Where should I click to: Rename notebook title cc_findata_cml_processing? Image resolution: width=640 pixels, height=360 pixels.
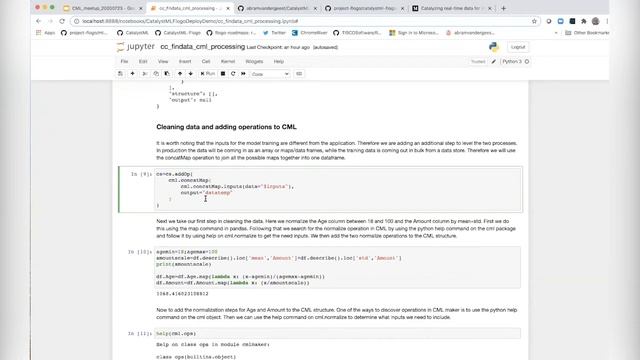pyautogui.click(x=202, y=47)
